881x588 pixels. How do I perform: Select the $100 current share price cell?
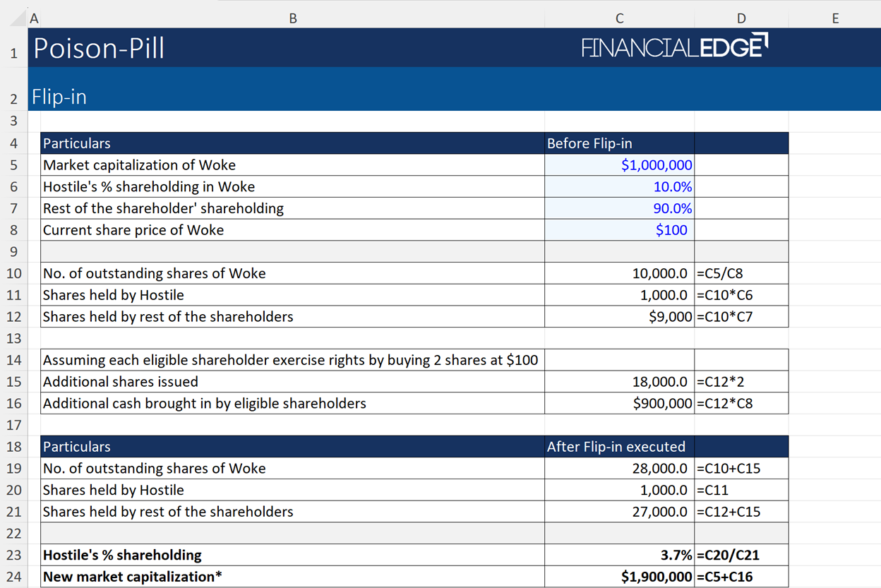619,230
